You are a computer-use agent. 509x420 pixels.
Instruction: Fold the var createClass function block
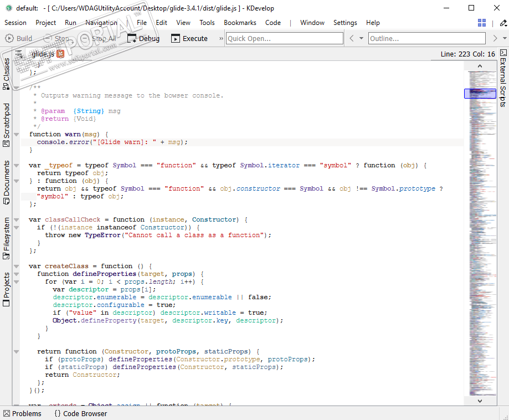(x=17, y=266)
